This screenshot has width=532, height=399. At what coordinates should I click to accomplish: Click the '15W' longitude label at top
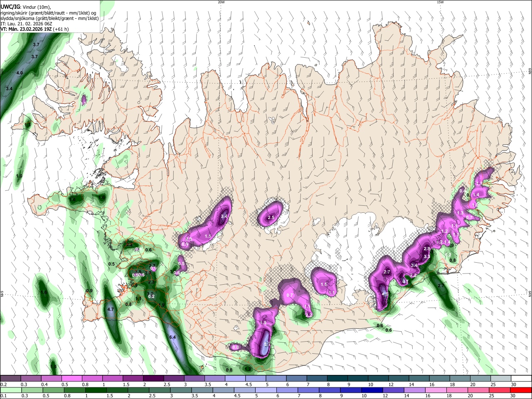point(440,2)
